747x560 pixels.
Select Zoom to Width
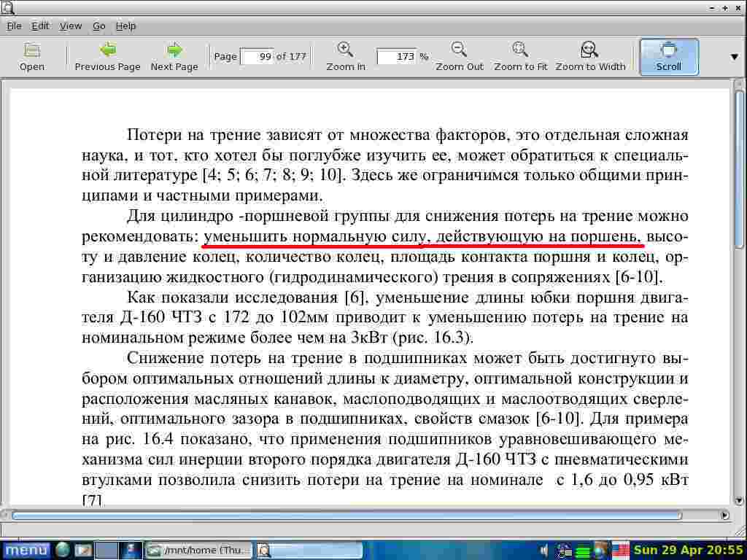coord(590,57)
